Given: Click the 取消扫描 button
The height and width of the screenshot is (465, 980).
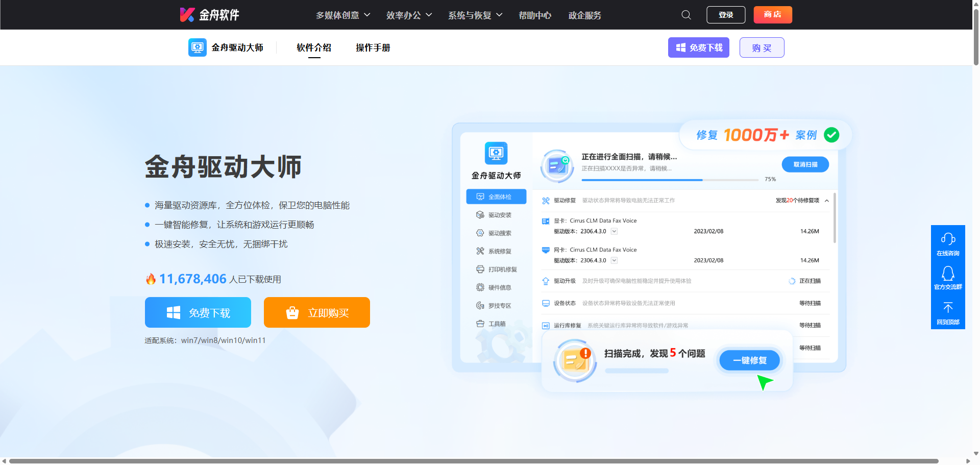Looking at the screenshot, I should (x=805, y=164).
